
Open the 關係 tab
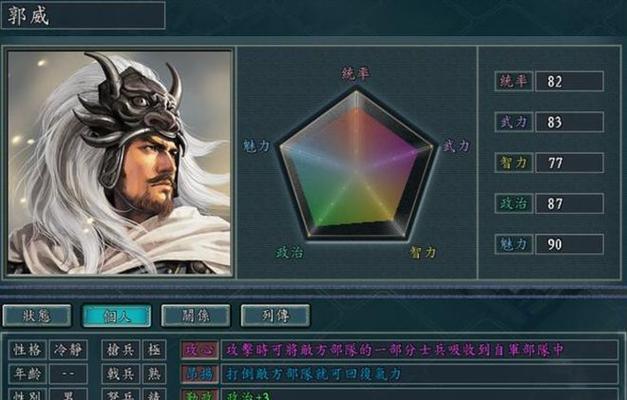pyautogui.click(x=196, y=316)
